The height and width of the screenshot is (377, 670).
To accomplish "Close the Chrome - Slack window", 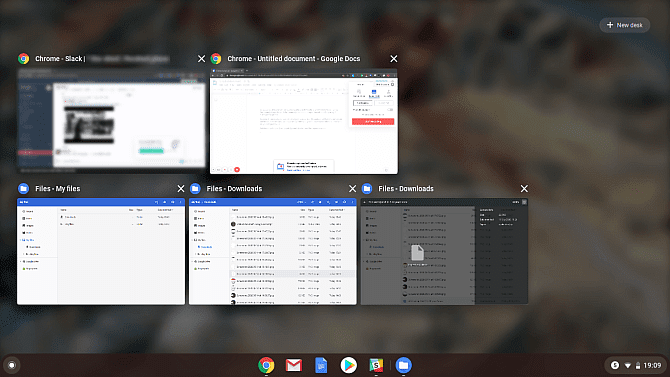I will click(201, 59).
